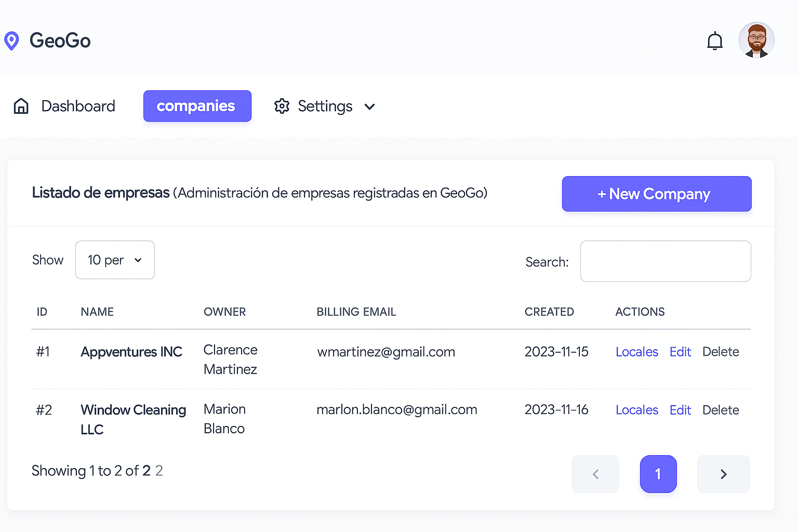
Task: Edit the Window Cleaning LLC company
Action: [x=680, y=410]
